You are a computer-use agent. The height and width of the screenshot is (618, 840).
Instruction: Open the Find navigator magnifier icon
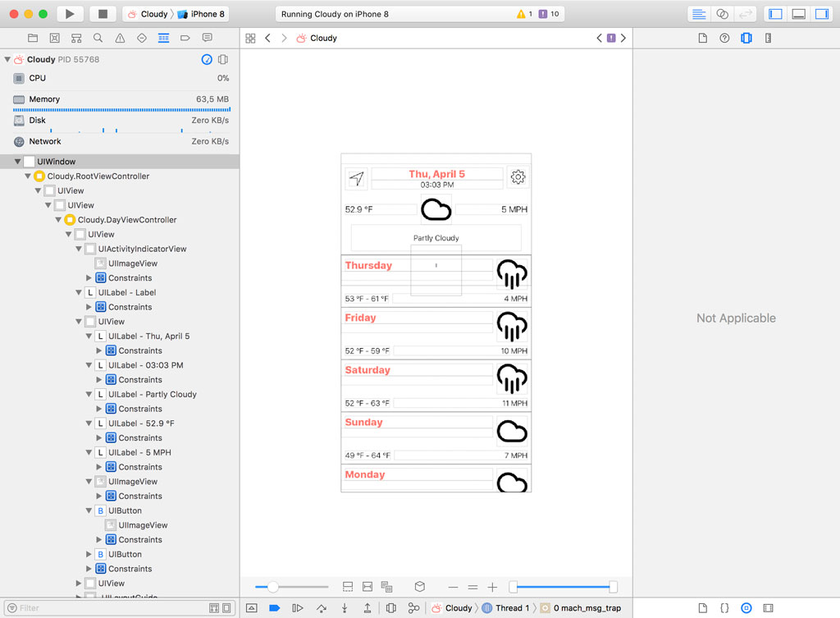(x=98, y=38)
